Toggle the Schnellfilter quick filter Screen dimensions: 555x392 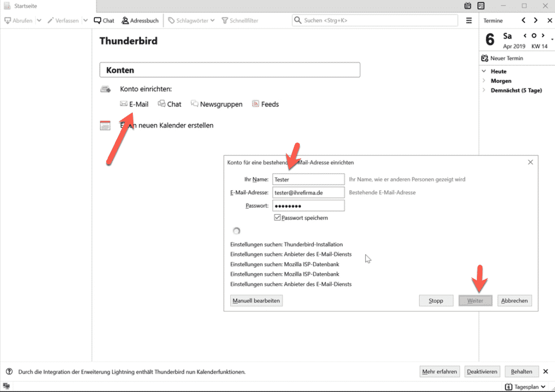[240, 21]
